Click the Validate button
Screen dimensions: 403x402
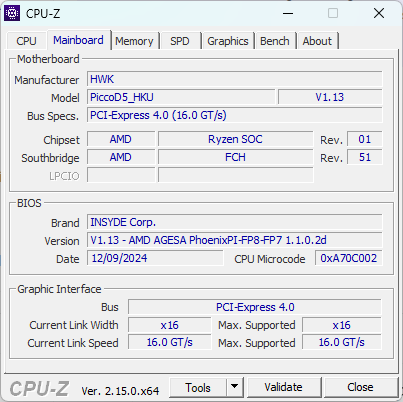(x=283, y=387)
